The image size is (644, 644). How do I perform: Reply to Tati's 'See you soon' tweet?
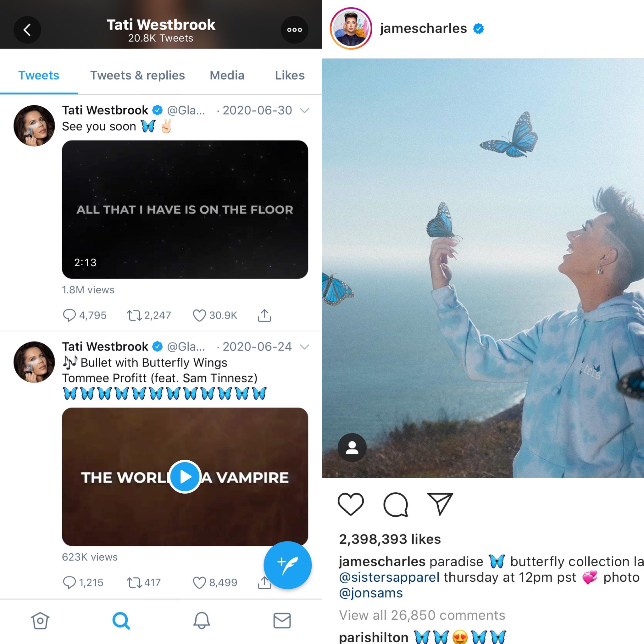click(x=71, y=315)
